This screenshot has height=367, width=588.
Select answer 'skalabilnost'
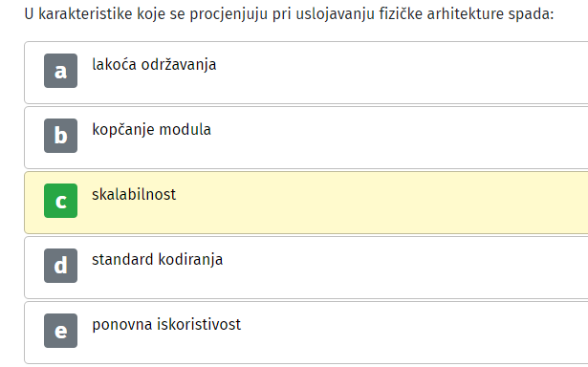tap(134, 195)
